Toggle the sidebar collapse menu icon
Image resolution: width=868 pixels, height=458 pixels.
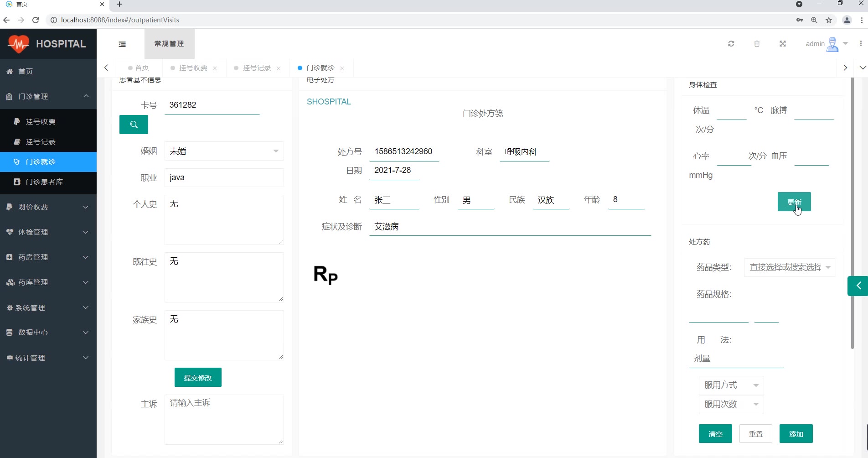pyautogui.click(x=122, y=44)
